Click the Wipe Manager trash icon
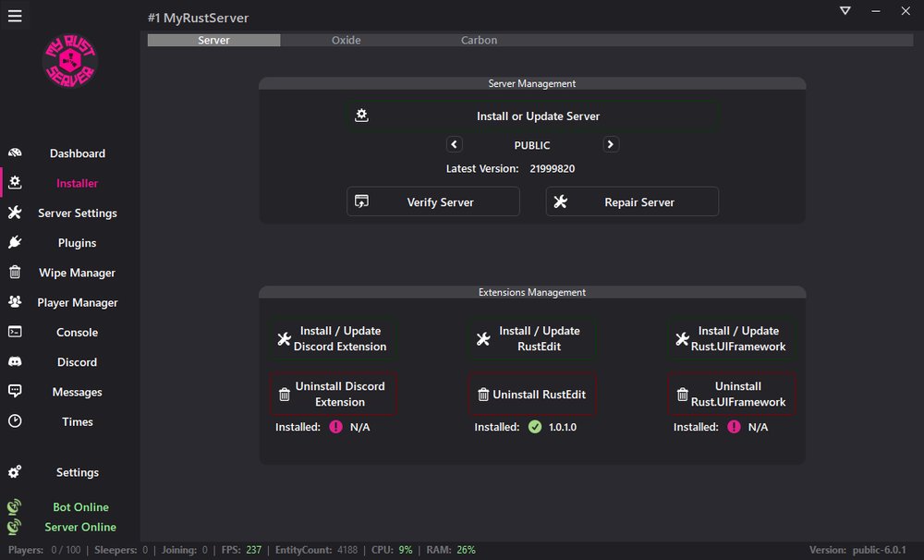The height and width of the screenshot is (560, 924). point(15,272)
